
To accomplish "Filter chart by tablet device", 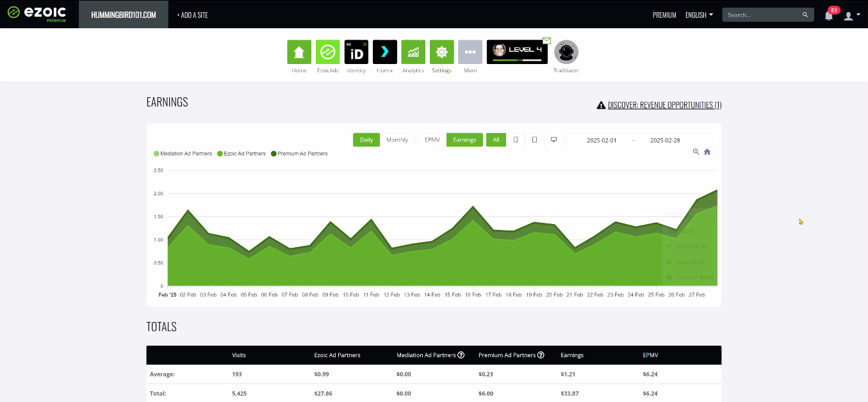I will 534,140.
